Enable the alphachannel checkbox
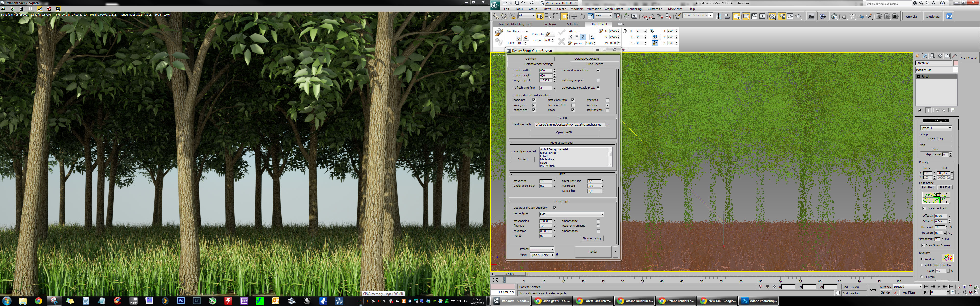The image size is (980, 306). click(x=598, y=221)
